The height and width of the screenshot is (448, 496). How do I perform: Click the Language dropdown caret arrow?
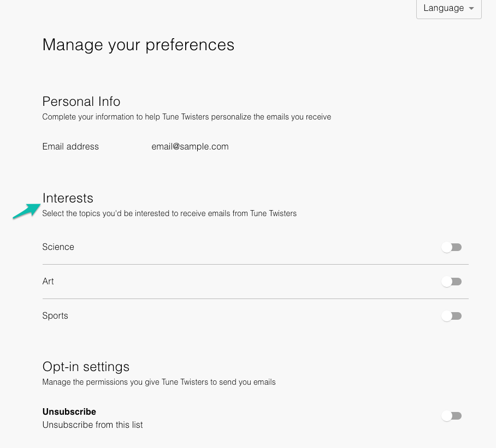(x=471, y=9)
